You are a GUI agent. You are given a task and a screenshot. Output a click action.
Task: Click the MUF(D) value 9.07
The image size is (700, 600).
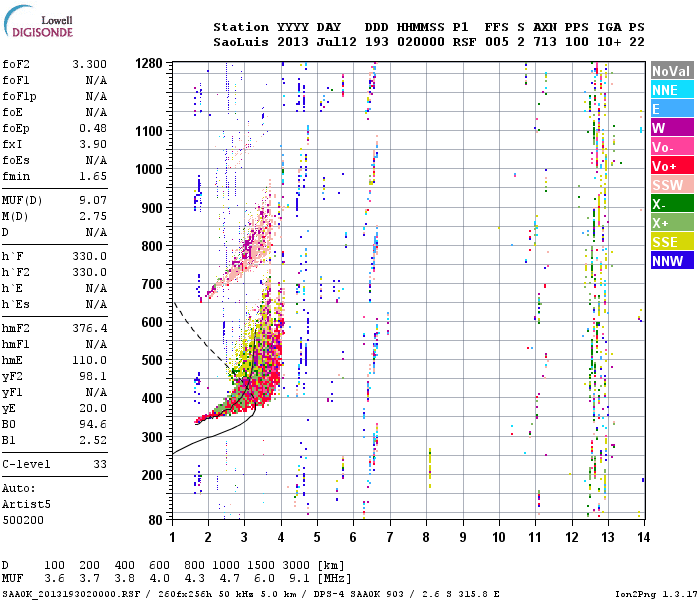(x=93, y=200)
